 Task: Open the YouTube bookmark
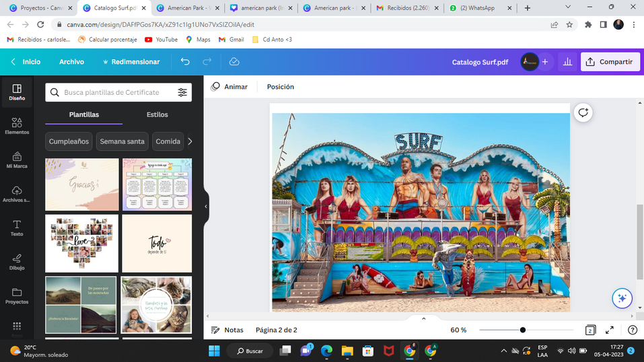[161, 40]
